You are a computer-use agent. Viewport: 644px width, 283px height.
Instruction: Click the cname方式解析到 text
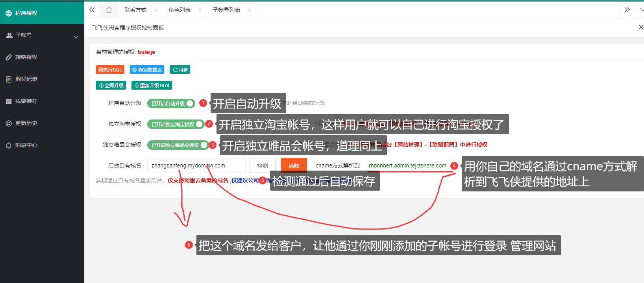[x=338, y=165]
